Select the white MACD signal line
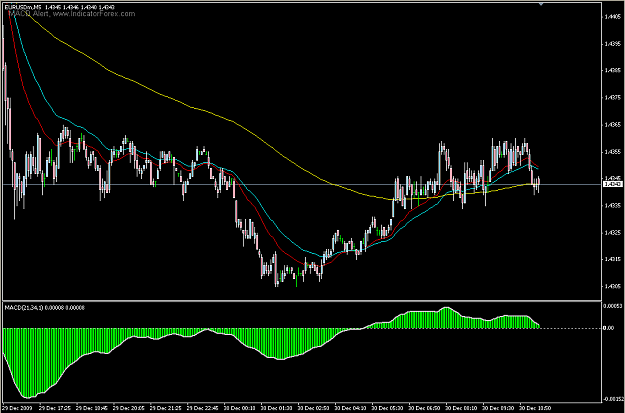Viewport: 625px width, 413px height. point(279,359)
